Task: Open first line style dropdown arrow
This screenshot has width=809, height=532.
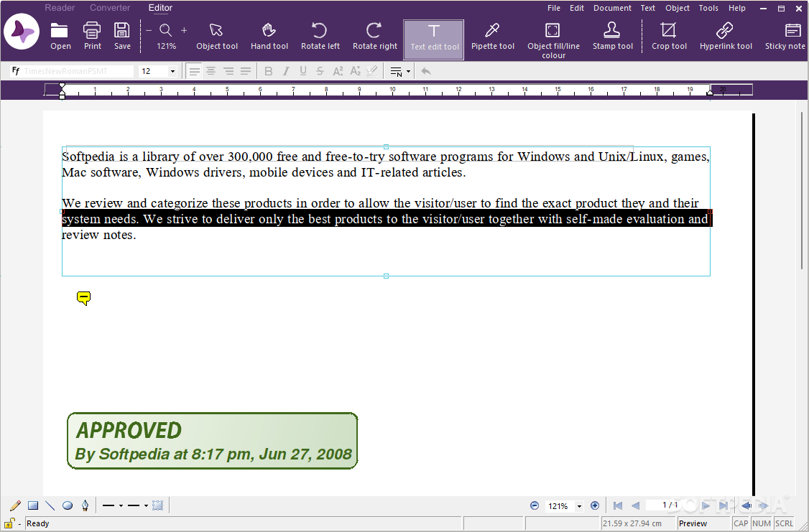Action: (x=121, y=505)
